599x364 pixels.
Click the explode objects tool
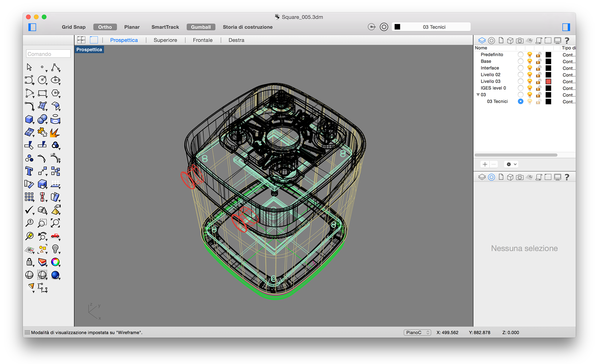55,132
